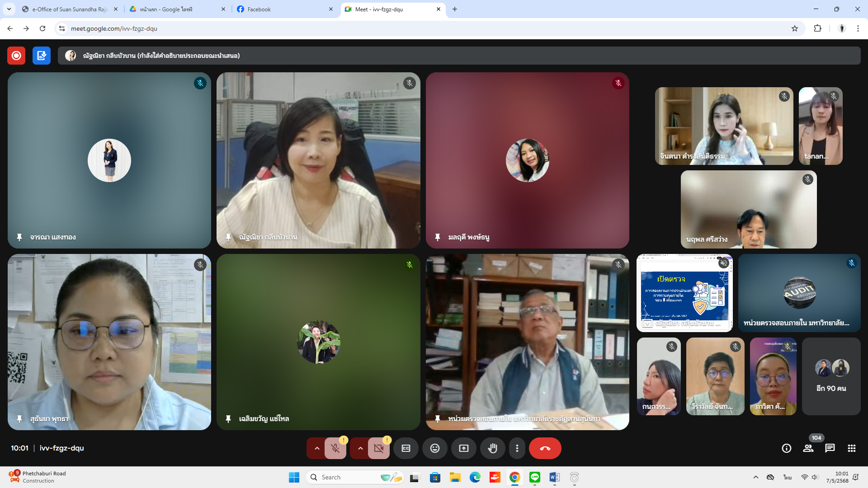Open the blue meeting notes icon

(x=41, y=56)
